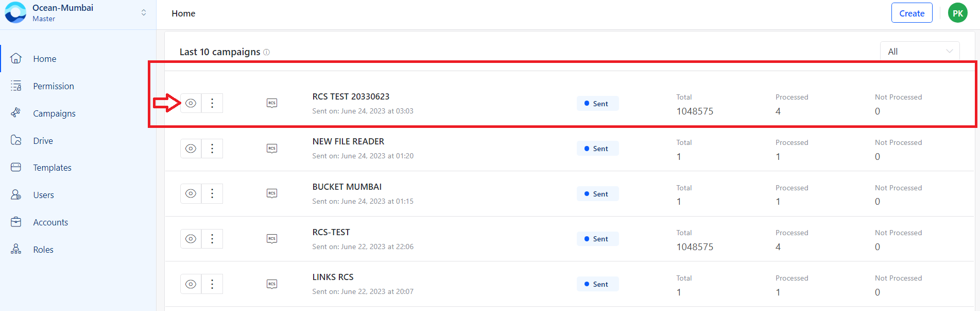Viewport: 980px width, 311px height.
Task: Click RCS message icon of NEW FILE READER
Action: tap(272, 149)
